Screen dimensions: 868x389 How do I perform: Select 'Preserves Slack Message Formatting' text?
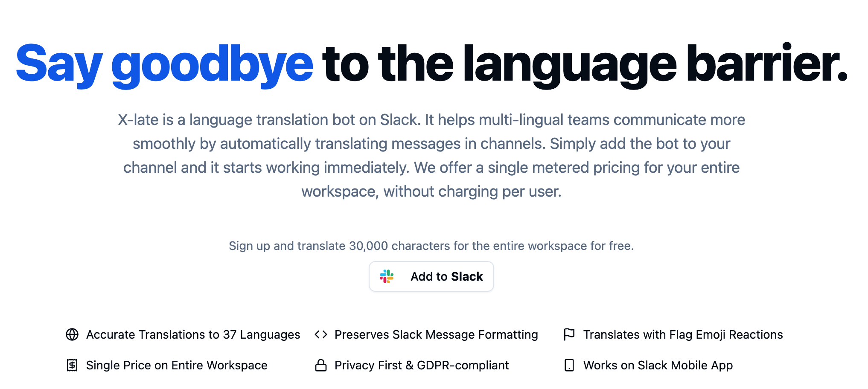[x=436, y=335]
